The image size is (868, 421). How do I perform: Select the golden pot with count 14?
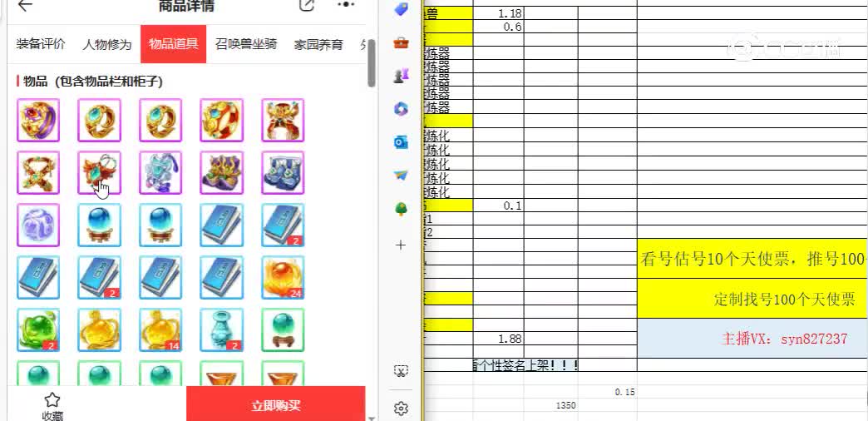pyautogui.click(x=160, y=330)
